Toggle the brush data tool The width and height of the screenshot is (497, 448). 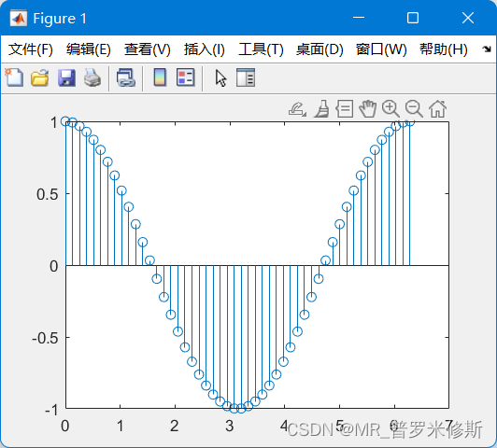coord(321,109)
